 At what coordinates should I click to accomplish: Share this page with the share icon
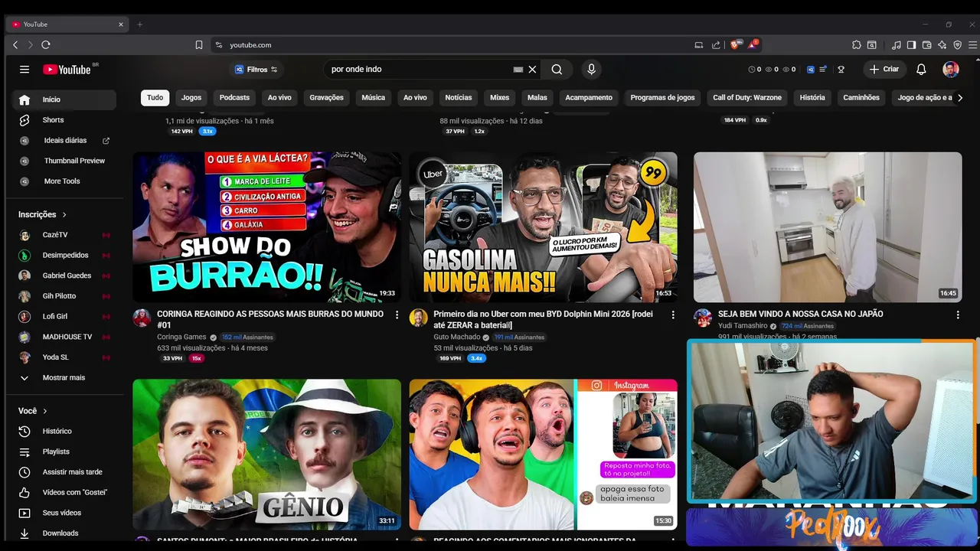(x=716, y=45)
